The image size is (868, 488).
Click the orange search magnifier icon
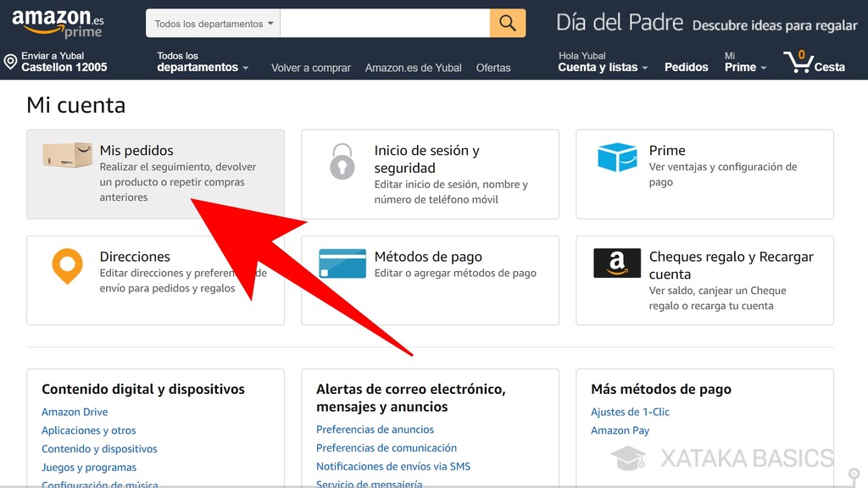pos(507,23)
